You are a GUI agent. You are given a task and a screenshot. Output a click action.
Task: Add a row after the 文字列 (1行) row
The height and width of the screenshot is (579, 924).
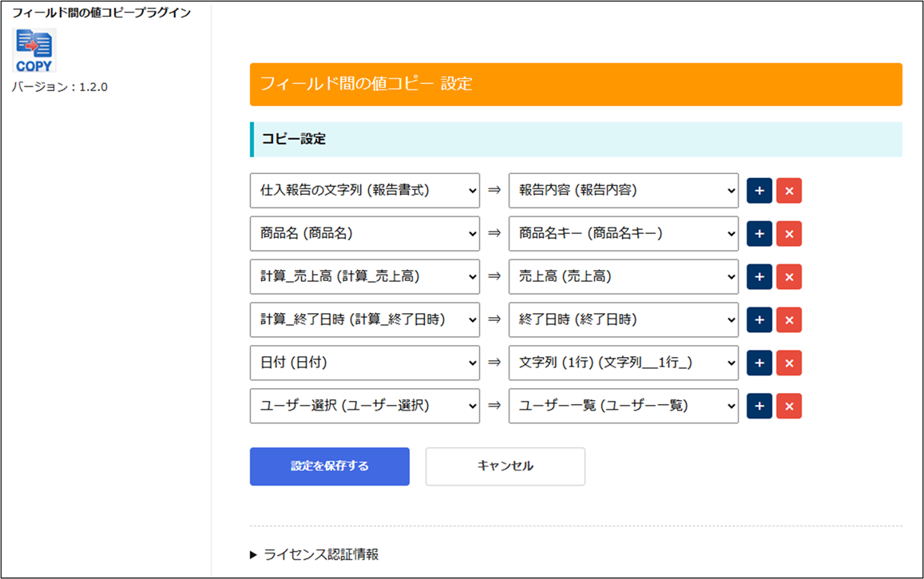click(x=759, y=363)
